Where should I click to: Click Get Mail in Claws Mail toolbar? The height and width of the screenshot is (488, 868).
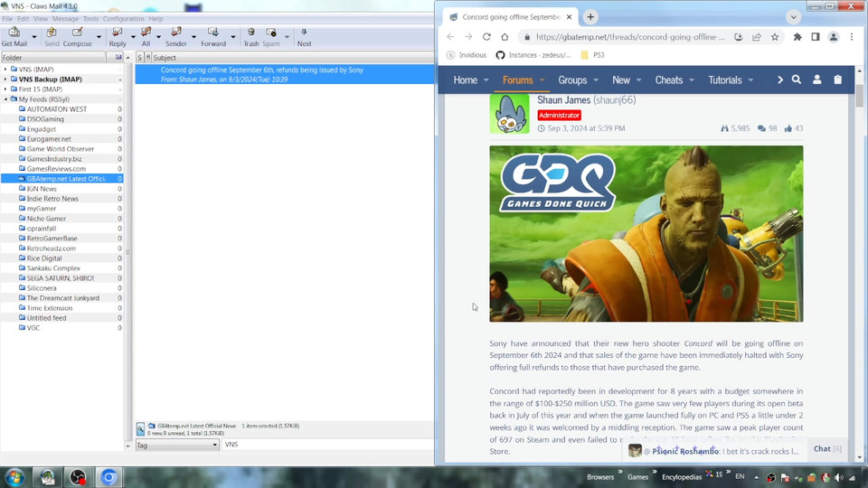pyautogui.click(x=14, y=37)
